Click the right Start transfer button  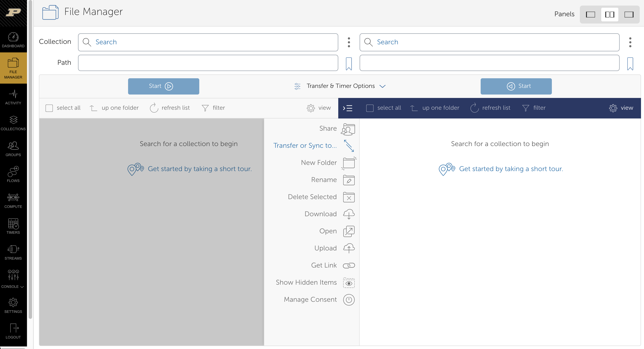coord(516,86)
